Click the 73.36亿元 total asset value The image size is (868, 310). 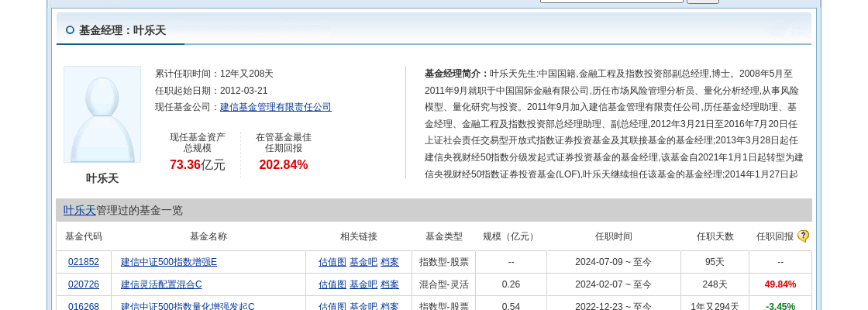[198, 164]
